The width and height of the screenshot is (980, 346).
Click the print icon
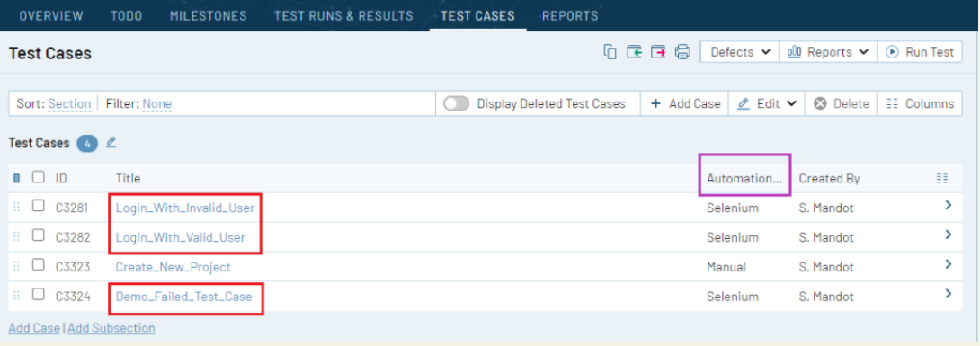(x=682, y=52)
